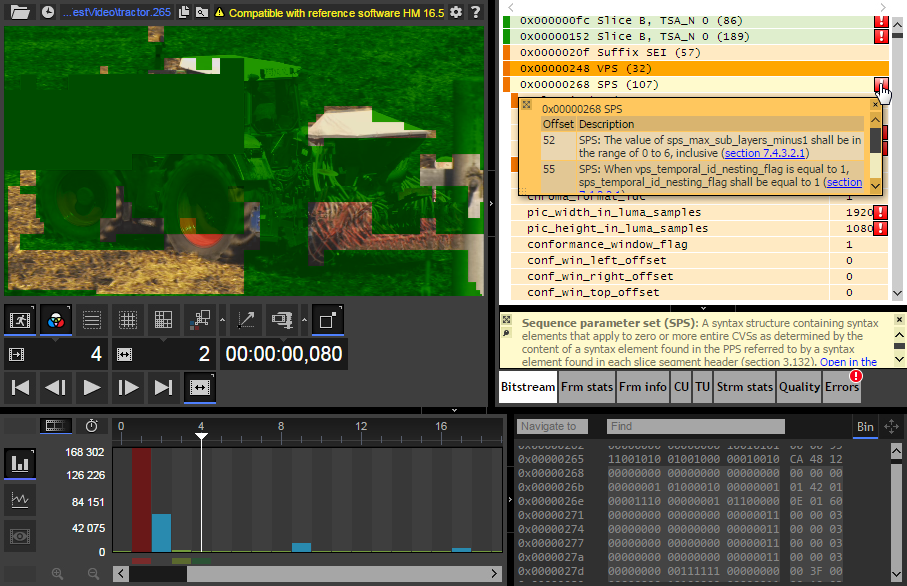907x586 pixels.
Task: Copy the file path with the copy icon
Action: (x=184, y=12)
